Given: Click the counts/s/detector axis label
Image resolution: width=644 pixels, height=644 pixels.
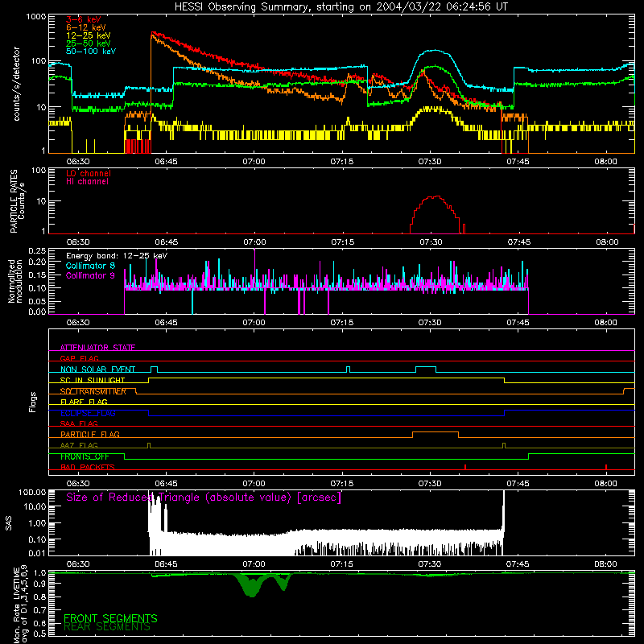Looking at the screenshot, I should tap(16, 84).
